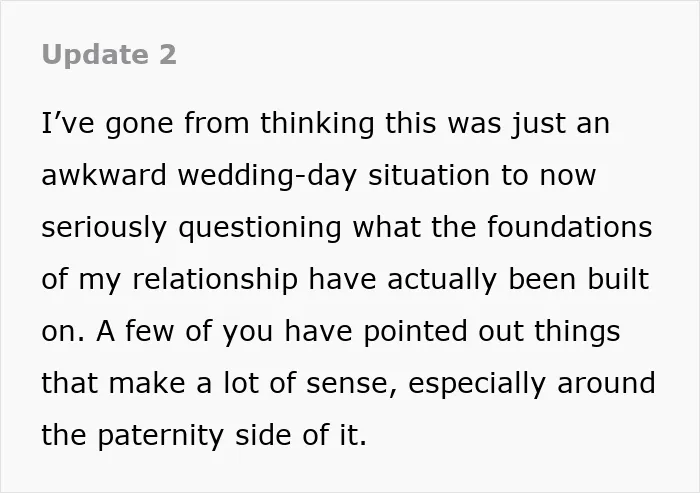Click the word "seriously"

(104, 228)
